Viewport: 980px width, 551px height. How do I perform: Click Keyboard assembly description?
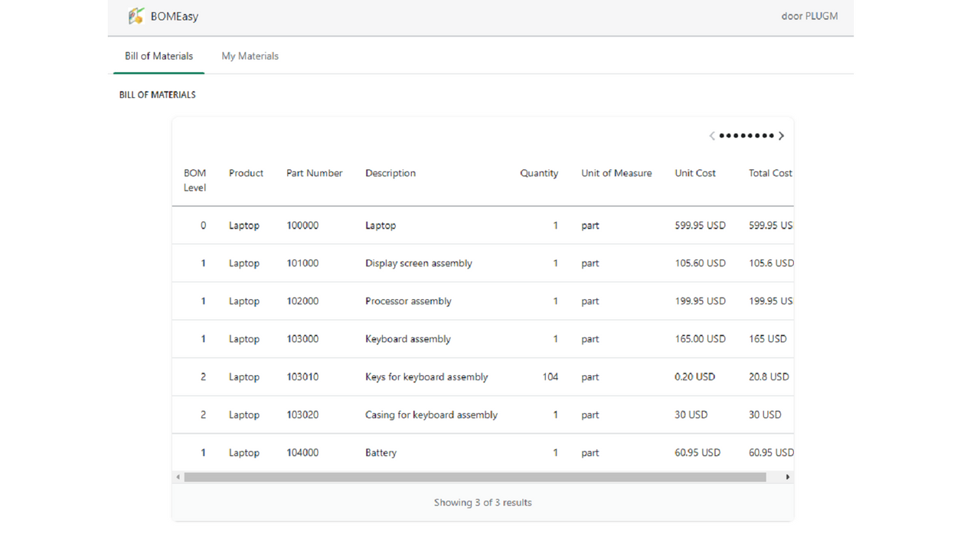[408, 339]
